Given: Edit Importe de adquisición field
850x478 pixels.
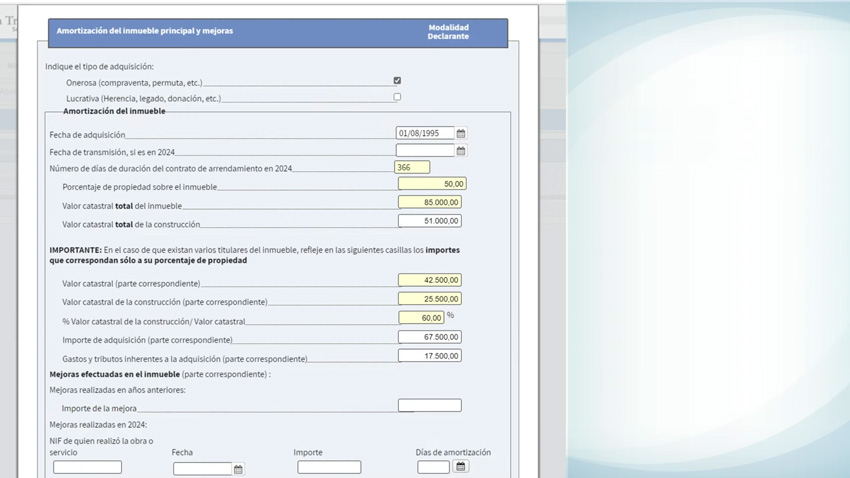Looking at the screenshot, I should tap(429, 337).
